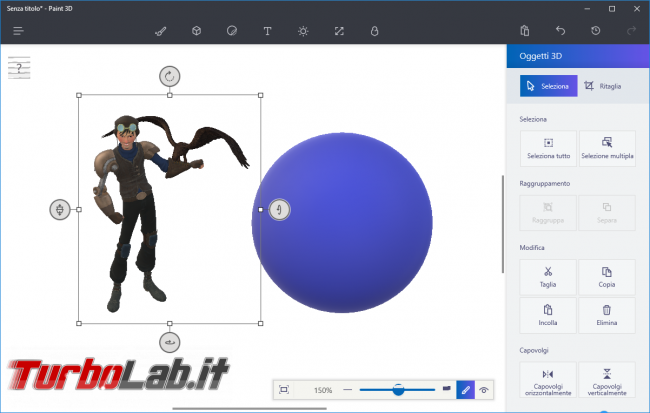Screen dimensions: 650x413
Task: Click the Incolla button
Action: [548, 315]
